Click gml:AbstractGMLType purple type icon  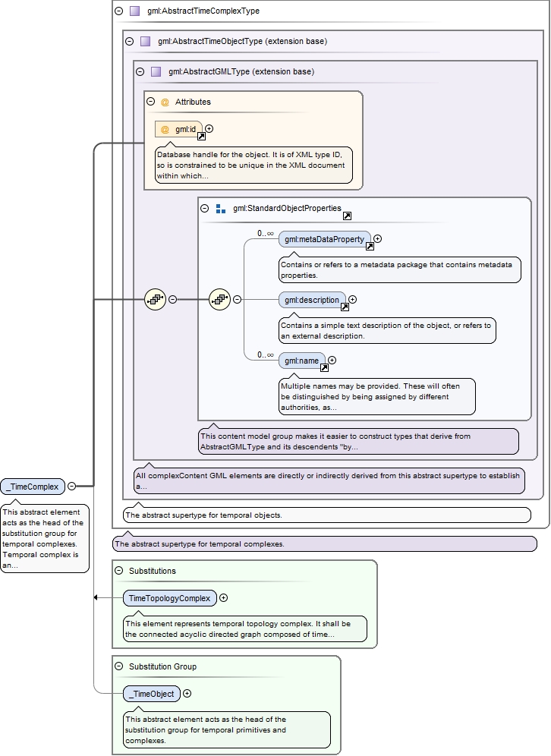156,71
